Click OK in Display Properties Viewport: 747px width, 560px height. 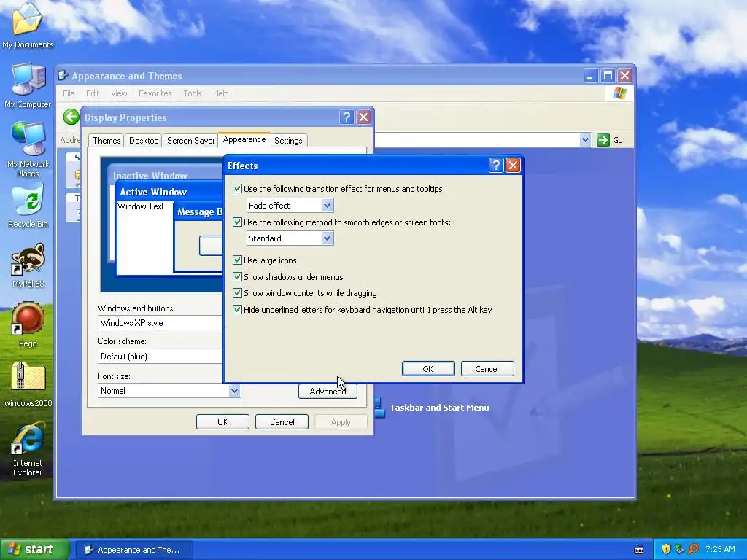(x=222, y=422)
